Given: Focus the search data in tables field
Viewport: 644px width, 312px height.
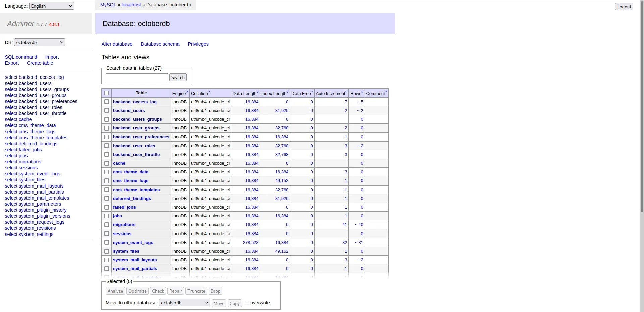Looking at the screenshot, I should (x=137, y=77).
